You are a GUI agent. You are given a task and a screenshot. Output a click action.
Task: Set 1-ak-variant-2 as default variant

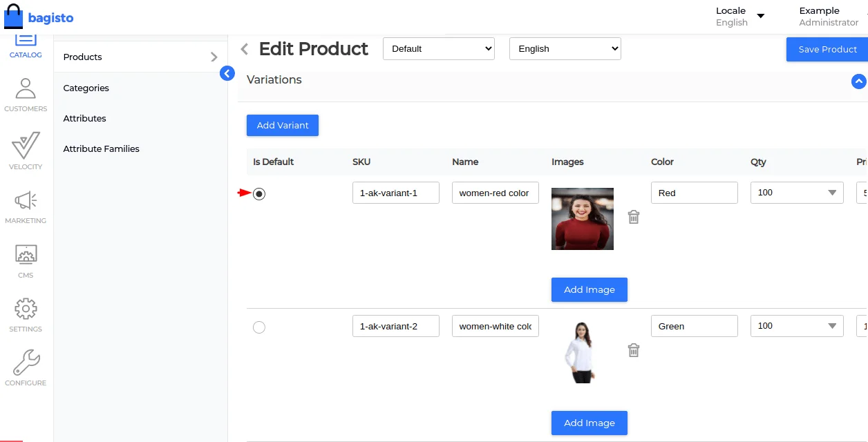coord(259,327)
